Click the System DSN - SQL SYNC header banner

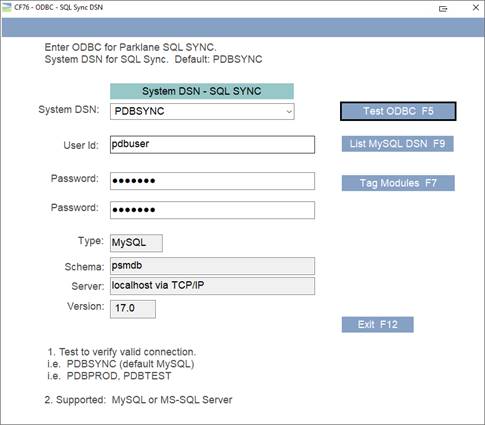pos(202,91)
